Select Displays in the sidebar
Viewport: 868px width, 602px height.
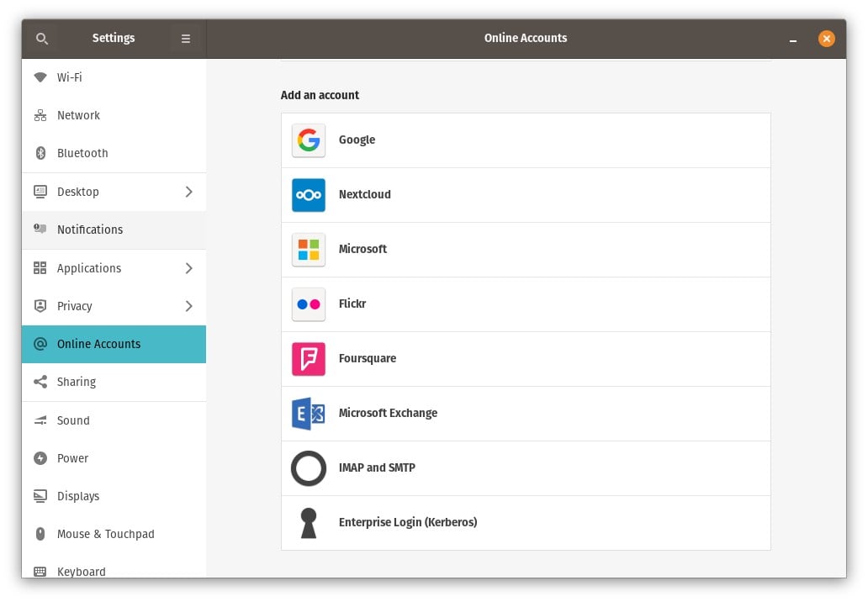(x=114, y=496)
